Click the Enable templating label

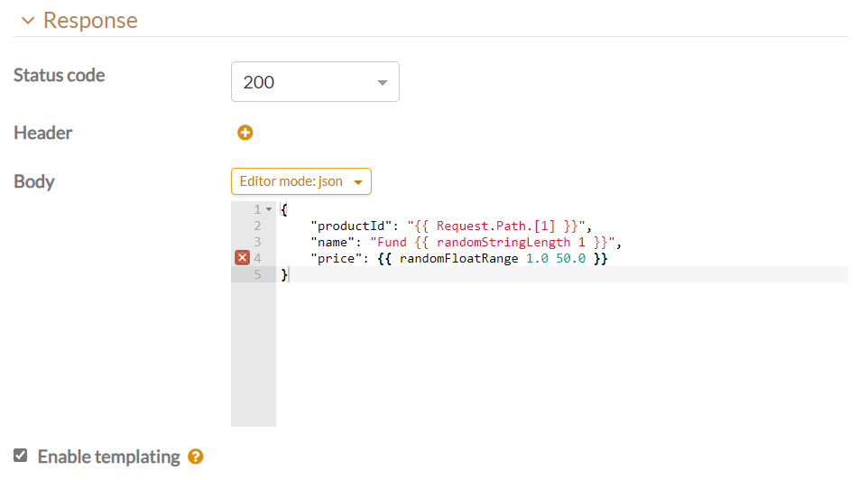coord(108,457)
